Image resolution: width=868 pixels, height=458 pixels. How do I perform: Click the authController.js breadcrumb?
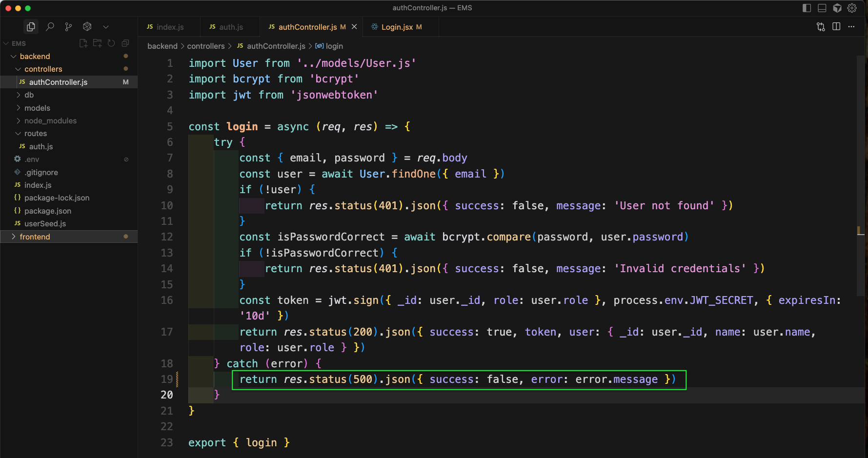pos(271,46)
